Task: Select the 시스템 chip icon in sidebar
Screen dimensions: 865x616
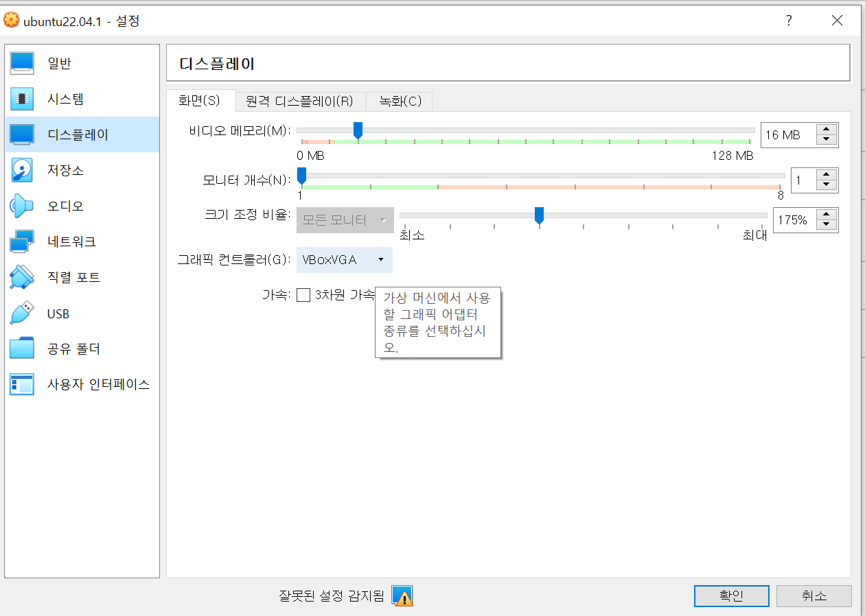Action: point(22,99)
